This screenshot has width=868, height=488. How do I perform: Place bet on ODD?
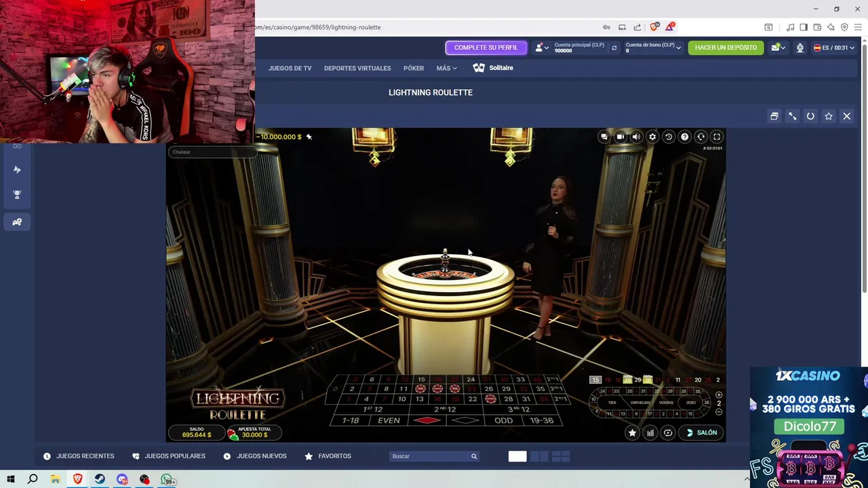(503, 420)
